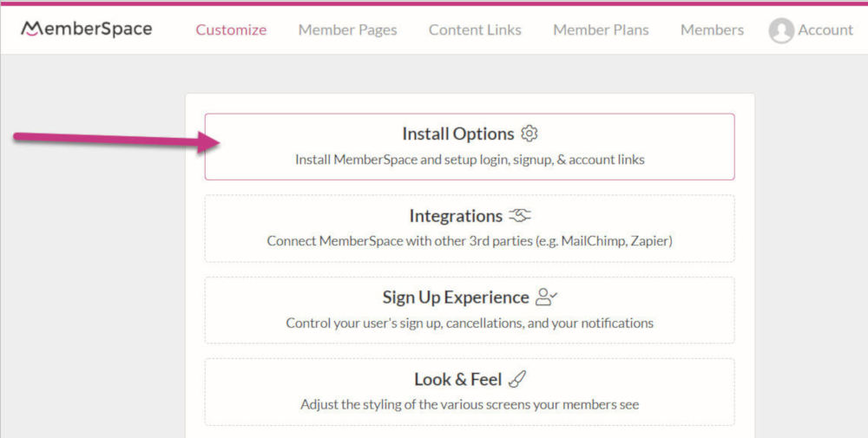Go to the Content Links tab
The height and width of the screenshot is (438, 868).
pos(475,29)
